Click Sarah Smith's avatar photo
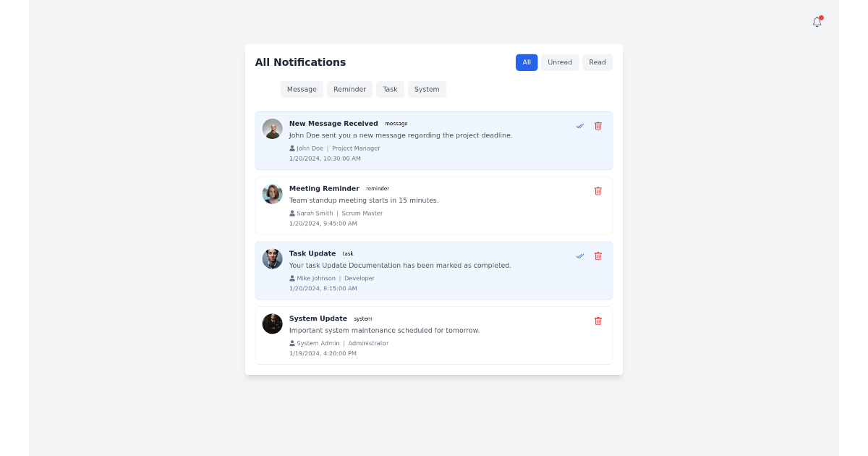The height and width of the screenshot is (456, 868). [x=272, y=193]
